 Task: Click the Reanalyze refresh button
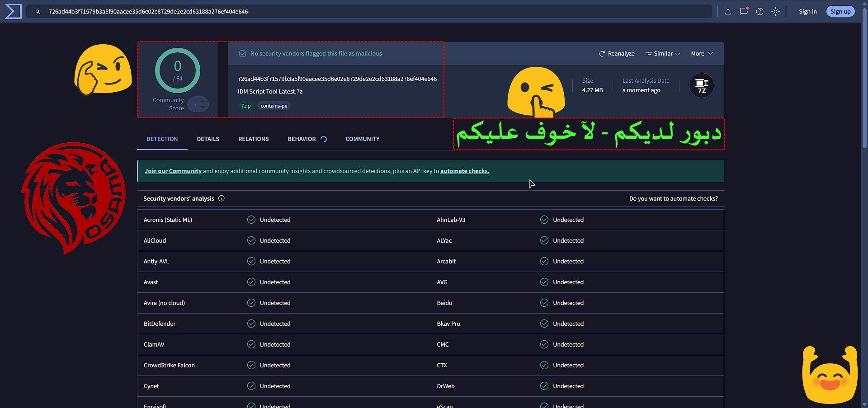coord(617,54)
